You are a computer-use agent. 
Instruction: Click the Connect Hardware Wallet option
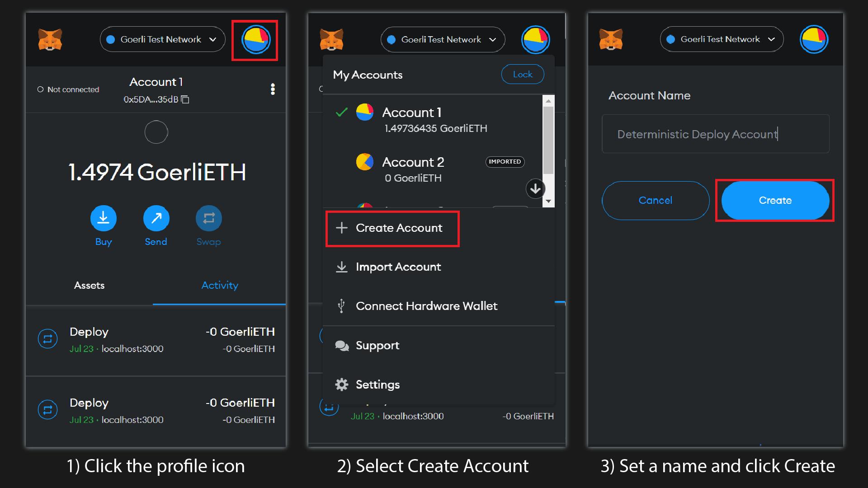(x=425, y=306)
